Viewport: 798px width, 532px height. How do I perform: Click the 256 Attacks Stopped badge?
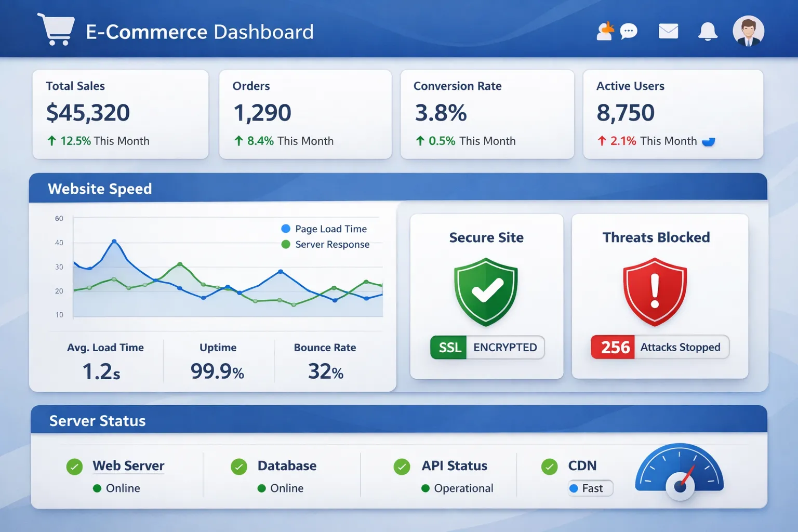point(659,347)
